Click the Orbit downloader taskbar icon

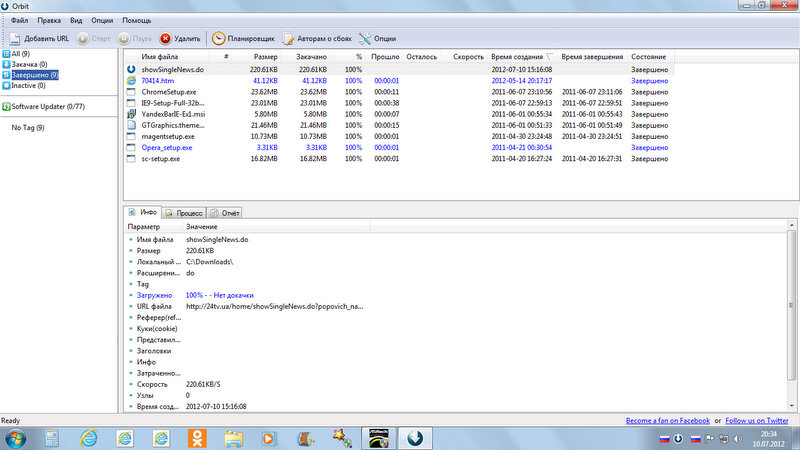(x=415, y=438)
